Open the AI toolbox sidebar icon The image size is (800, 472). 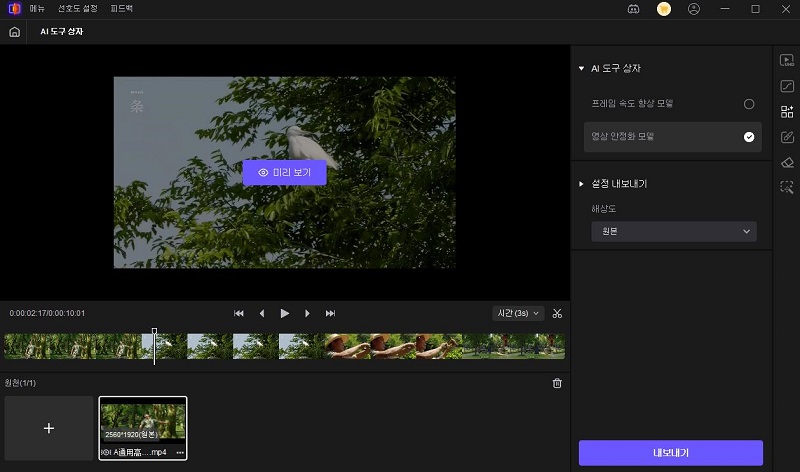787,112
